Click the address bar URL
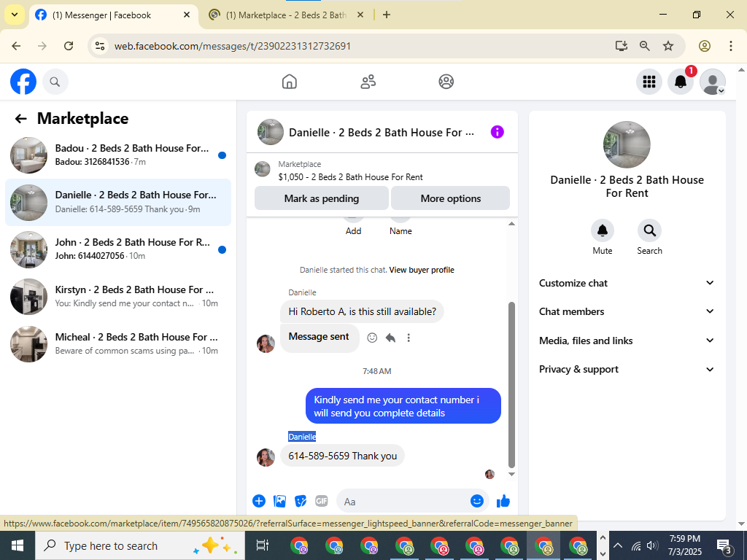 point(233,46)
